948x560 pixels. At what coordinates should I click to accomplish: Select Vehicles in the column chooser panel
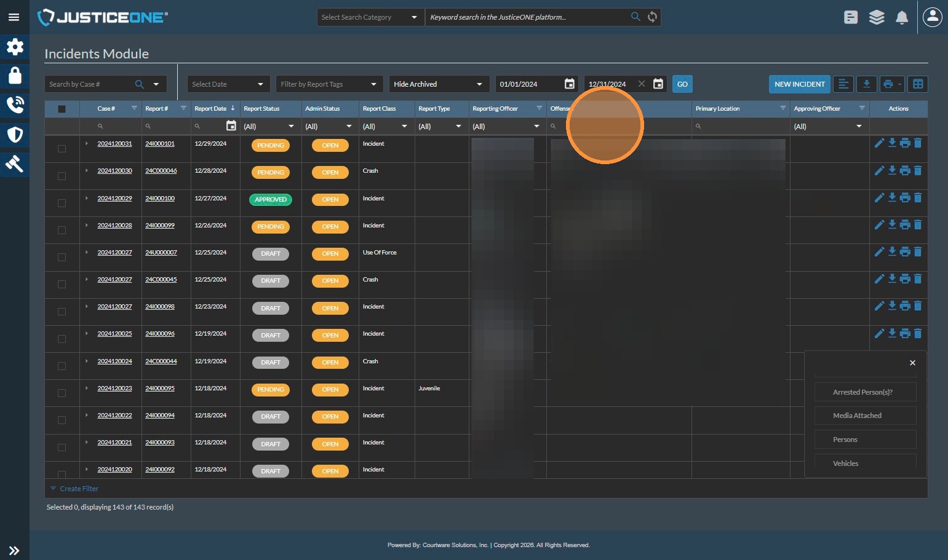pyautogui.click(x=865, y=463)
